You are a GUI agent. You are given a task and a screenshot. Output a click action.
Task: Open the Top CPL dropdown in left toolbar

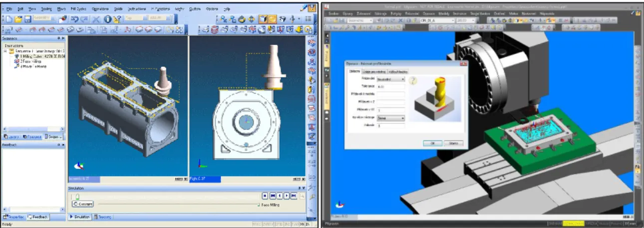pos(145,19)
